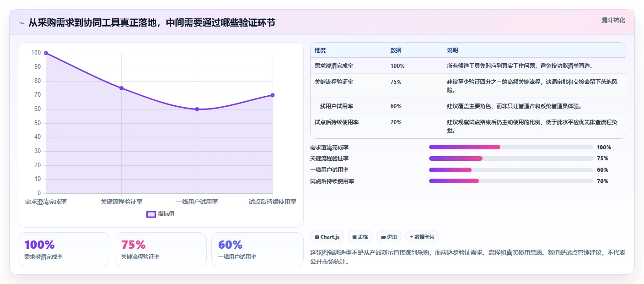Click the description starting 建议至少验证四分之三
The image size is (644, 284).
532,86
